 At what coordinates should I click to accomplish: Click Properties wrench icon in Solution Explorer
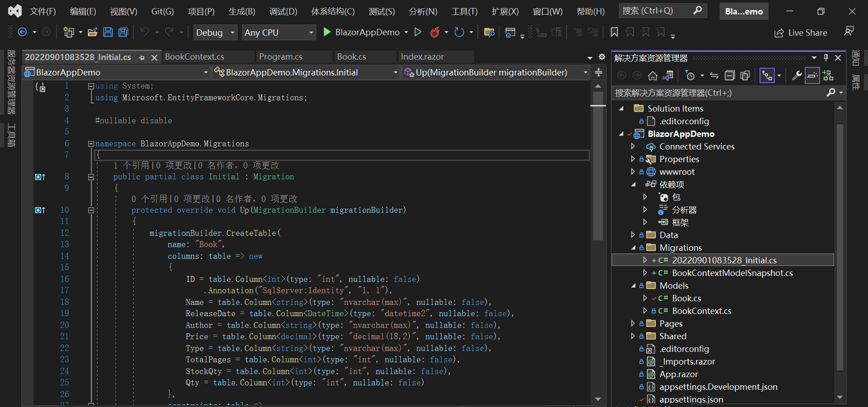coord(797,76)
